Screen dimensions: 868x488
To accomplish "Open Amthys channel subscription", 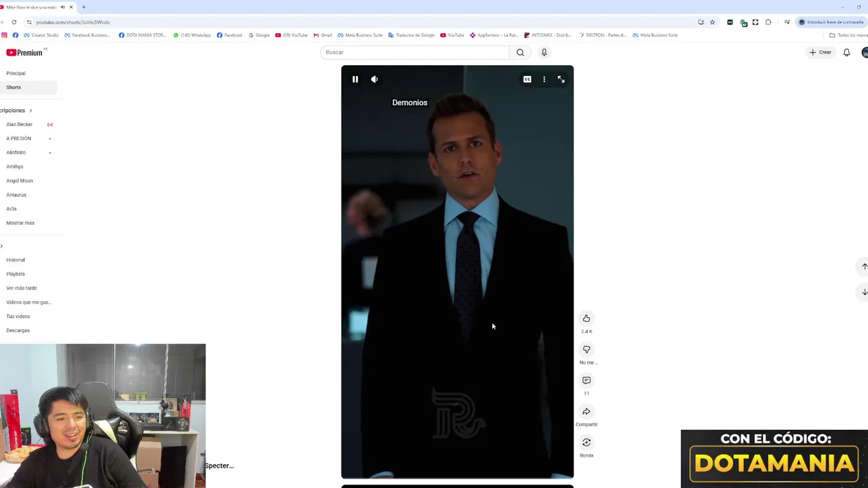I will click(x=14, y=167).
